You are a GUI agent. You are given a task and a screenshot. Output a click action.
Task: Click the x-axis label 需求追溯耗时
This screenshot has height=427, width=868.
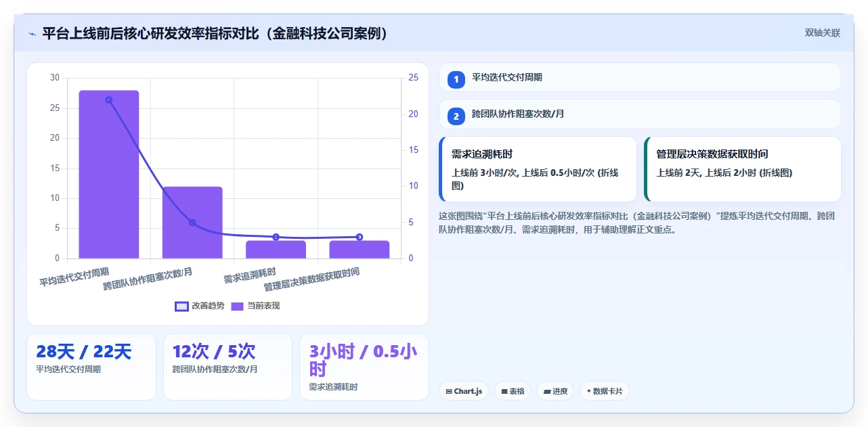[x=251, y=274]
